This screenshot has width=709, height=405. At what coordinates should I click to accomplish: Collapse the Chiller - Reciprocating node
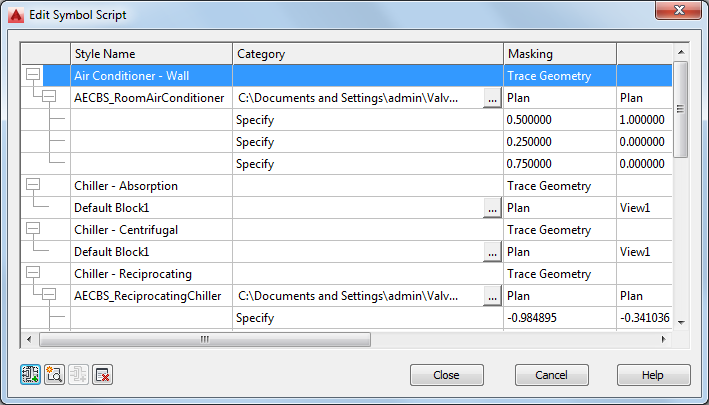(x=33, y=272)
